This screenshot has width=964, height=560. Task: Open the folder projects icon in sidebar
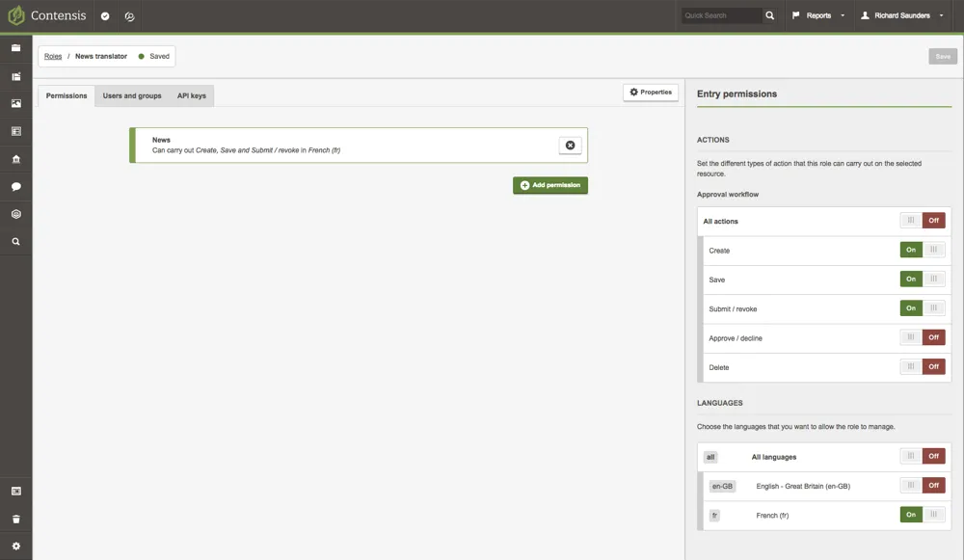[16, 48]
